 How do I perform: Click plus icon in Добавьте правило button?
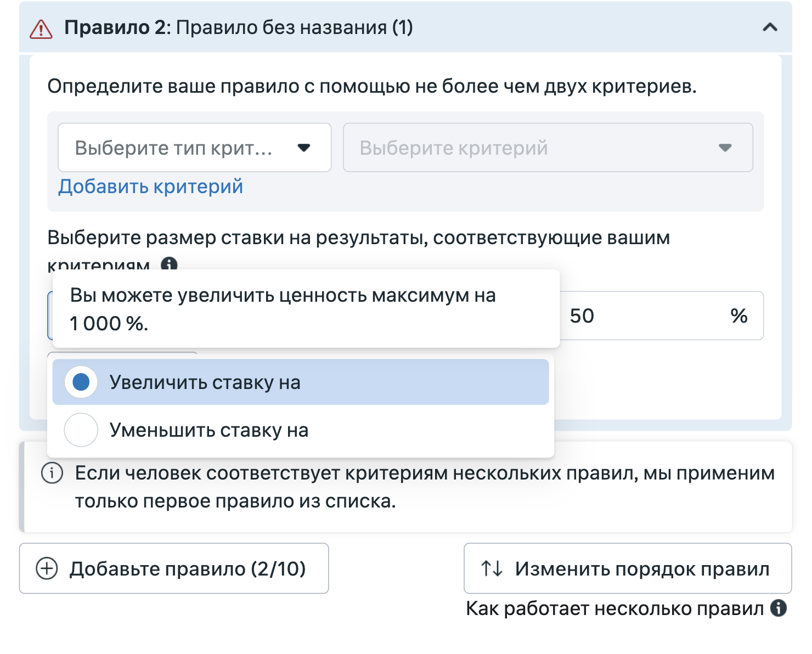pyautogui.click(x=47, y=568)
